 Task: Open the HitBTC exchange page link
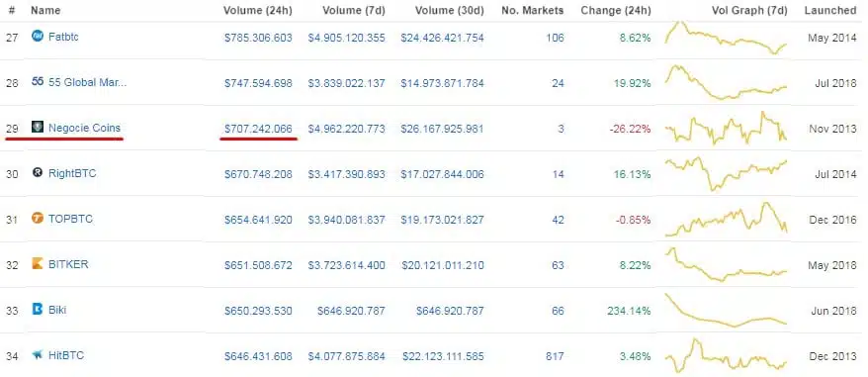click(66, 355)
